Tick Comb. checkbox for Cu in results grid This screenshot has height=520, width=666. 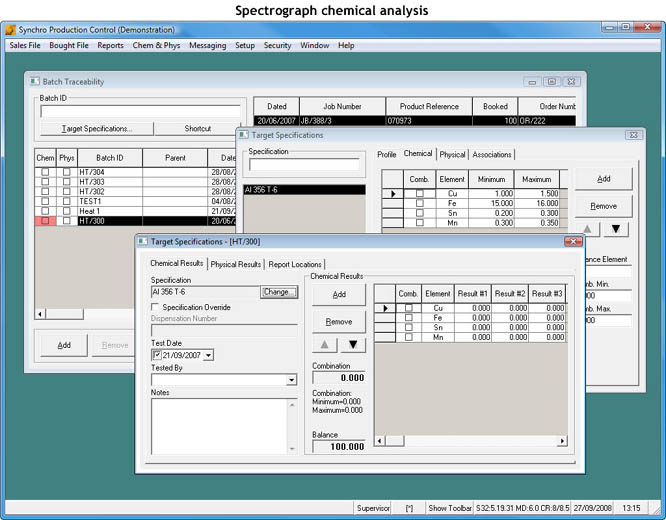[x=409, y=308]
